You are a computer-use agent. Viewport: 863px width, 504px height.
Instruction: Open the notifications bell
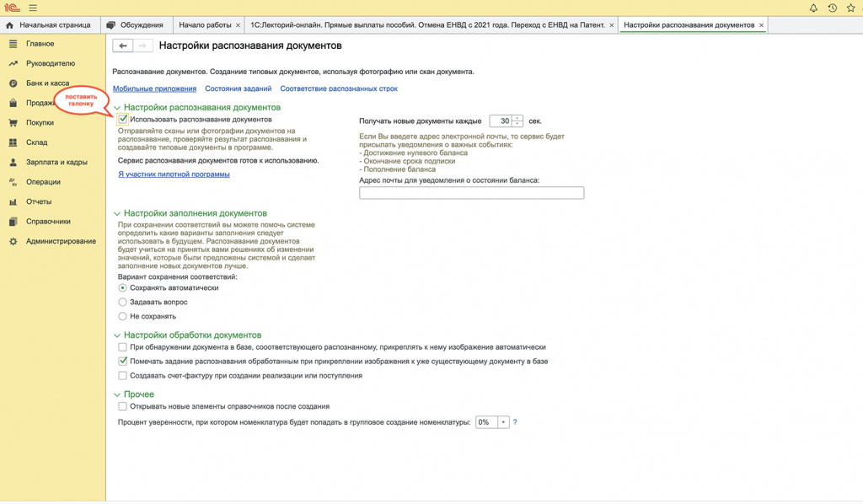(x=813, y=8)
